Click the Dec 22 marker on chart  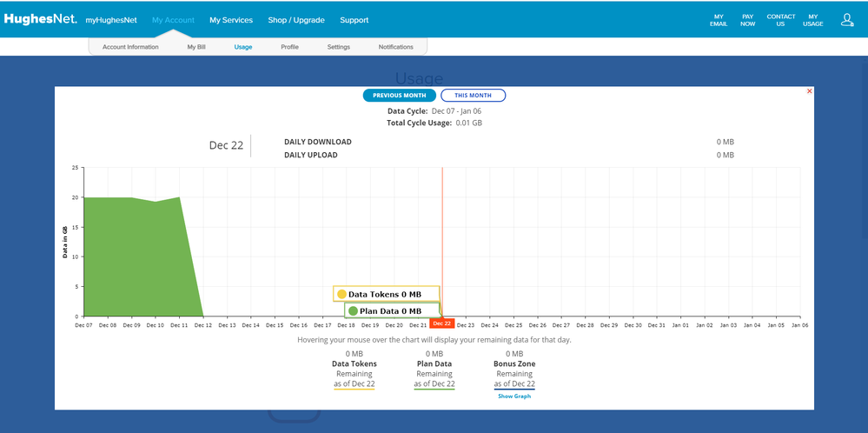pyautogui.click(x=441, y=324)
